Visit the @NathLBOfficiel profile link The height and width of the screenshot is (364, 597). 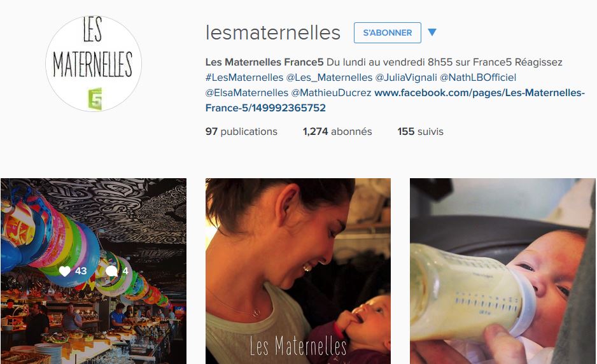click(478, 77)
